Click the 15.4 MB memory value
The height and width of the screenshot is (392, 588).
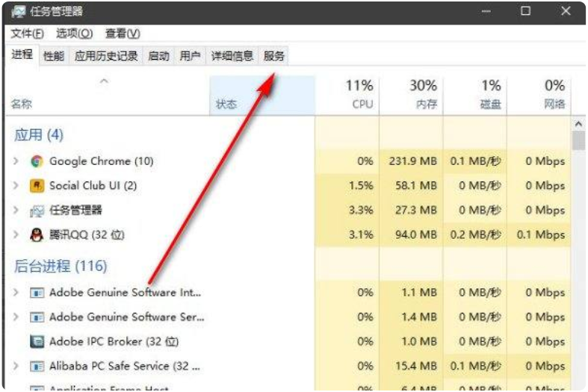coord(416,366)
